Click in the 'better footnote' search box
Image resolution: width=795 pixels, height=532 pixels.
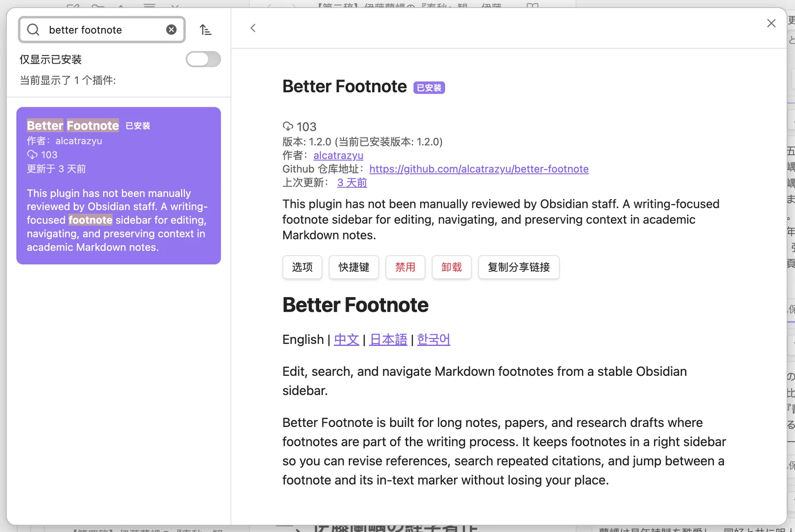pos(102,30)
